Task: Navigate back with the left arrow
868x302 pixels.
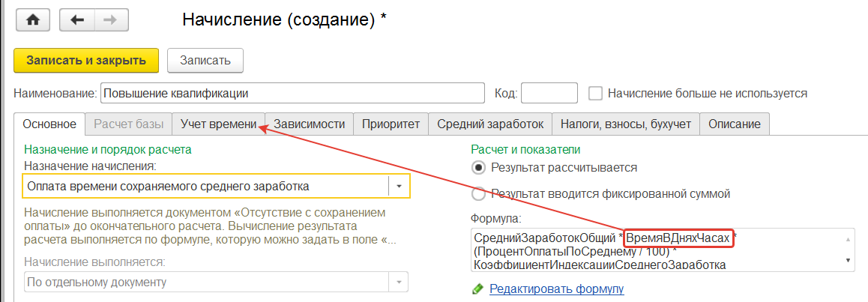Action: [x=76, y=20]
